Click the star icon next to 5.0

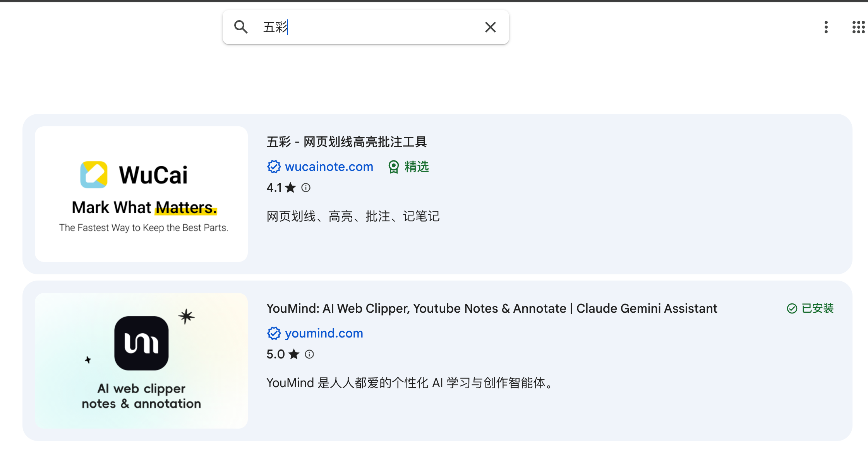tap(294, 354)
